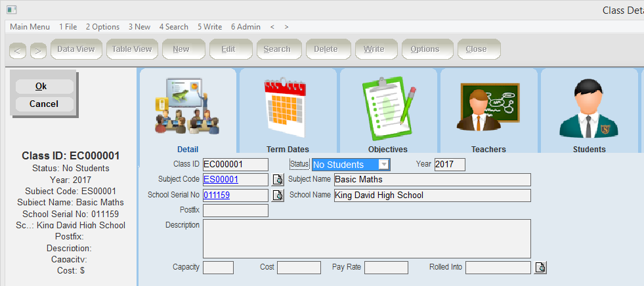The width and height of the screenshot is (644, 286).
Task: Click the Data View toolbar button
Action: point(76,49)
